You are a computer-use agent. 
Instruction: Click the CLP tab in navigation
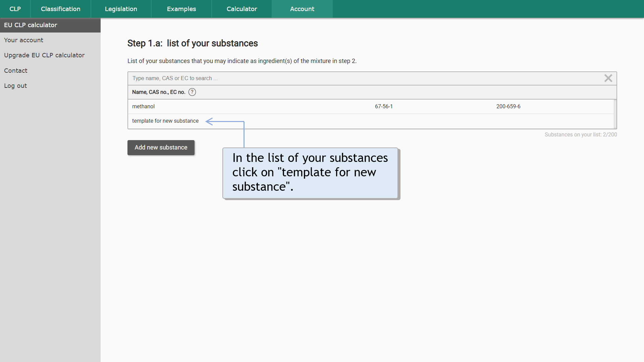point(15,9)
